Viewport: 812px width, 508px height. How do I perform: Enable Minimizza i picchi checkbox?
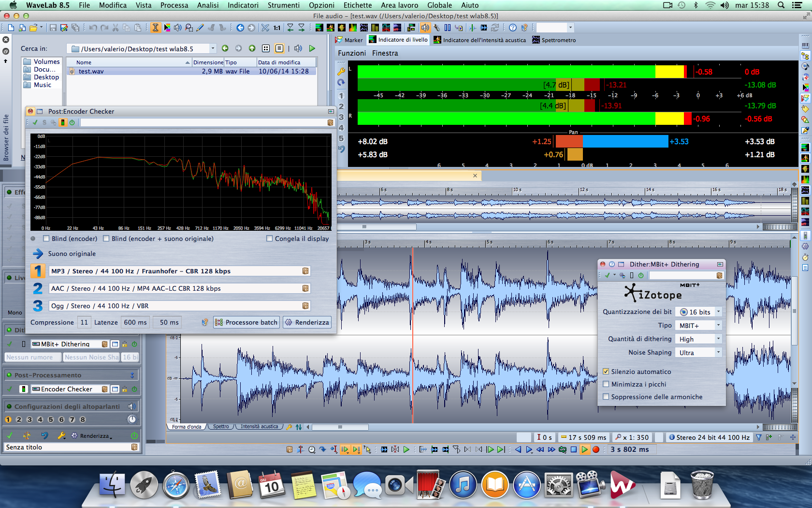pyautogui.click(x=606, y=384)
